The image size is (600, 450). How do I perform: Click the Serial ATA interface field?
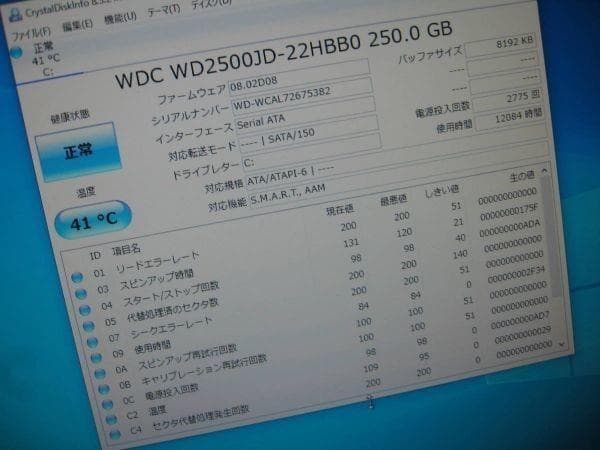(306, 115)
